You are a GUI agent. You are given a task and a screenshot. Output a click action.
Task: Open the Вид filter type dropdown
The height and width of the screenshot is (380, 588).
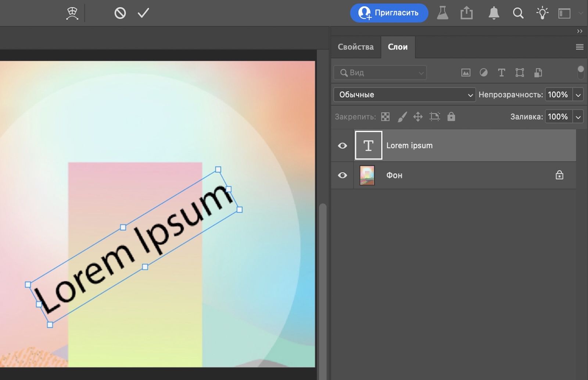click(380, 73)
